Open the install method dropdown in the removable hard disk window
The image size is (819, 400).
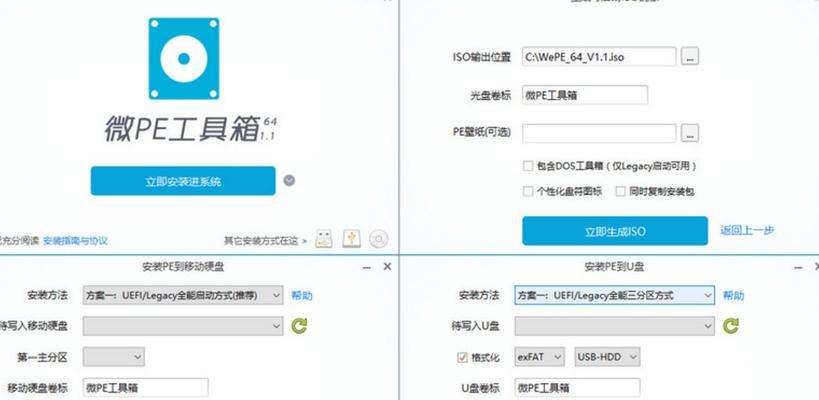[x=183, y=295]
